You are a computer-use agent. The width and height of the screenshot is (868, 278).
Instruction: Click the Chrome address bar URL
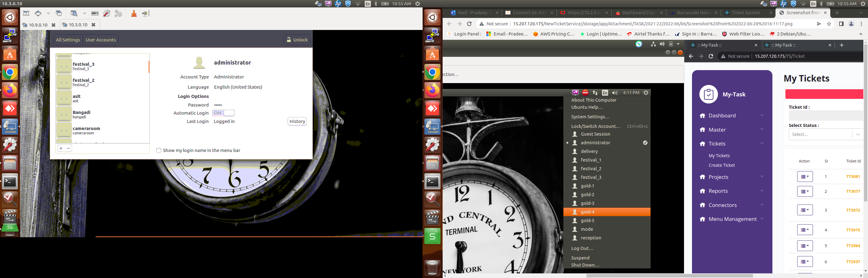point(653,24)
